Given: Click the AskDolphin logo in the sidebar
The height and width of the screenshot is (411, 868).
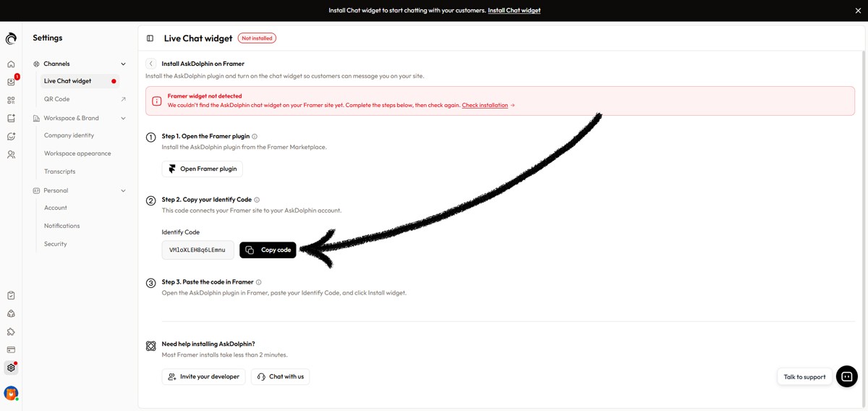Looking at the screenshot, I should pos(11,39).
